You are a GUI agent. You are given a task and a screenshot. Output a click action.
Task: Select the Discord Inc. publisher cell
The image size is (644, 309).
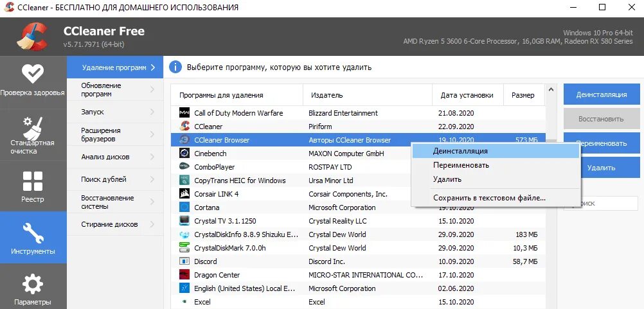(x=326, y=261)
